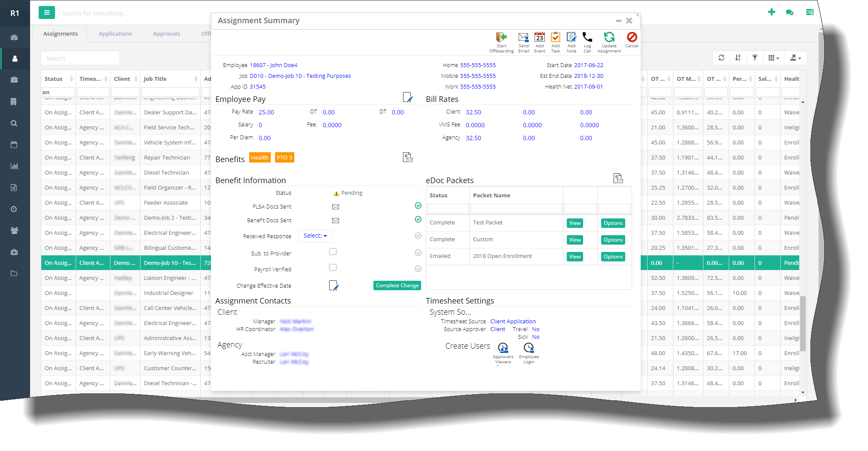
Task: Check Payroll Verified checkbox
Action: pyautogui.click(x=333, y=267)
